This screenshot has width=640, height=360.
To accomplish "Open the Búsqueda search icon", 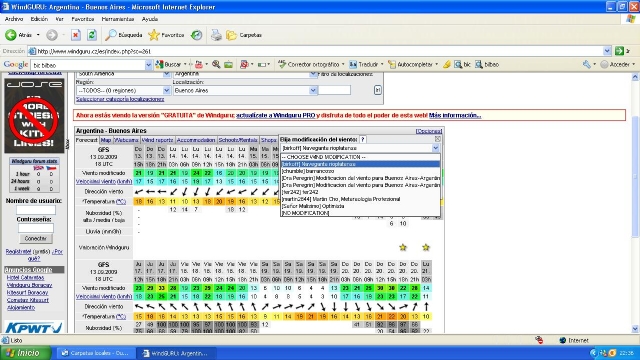I will pos(111,35).
